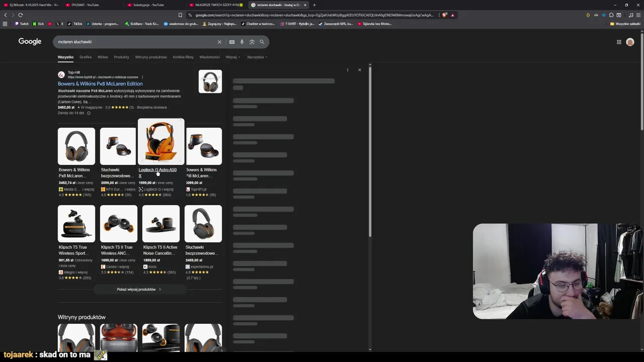Viewport: 644px width, 362px height.
Task: Open three-dot menu beside Top-Hifi URL
Action: [x=142, y=77]
